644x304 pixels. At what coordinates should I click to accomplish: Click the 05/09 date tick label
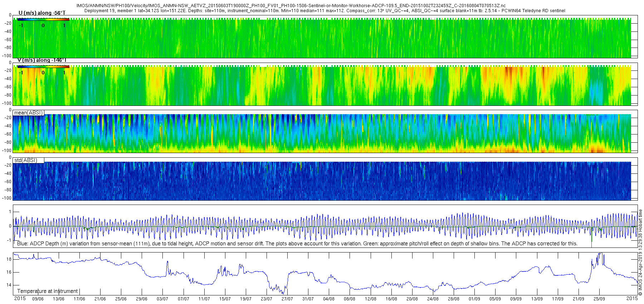tap(495, 299)
